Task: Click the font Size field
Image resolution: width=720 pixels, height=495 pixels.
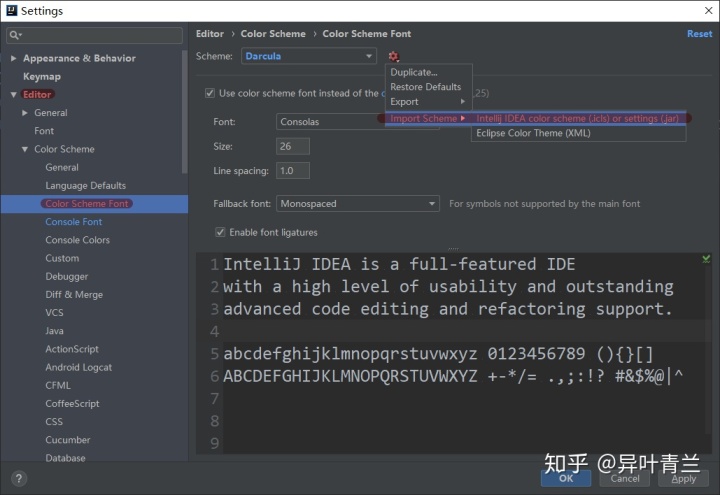Action: pyautogui.click(x=292, y=146)
